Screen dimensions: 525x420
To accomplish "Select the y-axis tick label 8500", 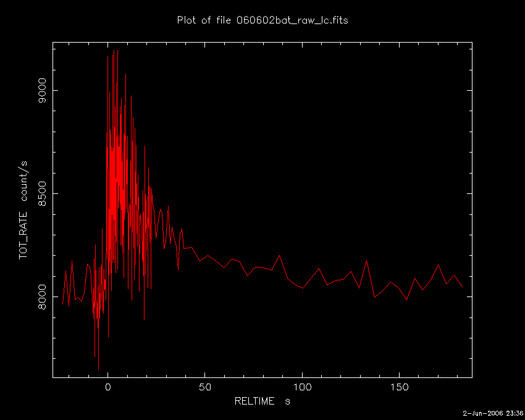I will coord(43,193).
